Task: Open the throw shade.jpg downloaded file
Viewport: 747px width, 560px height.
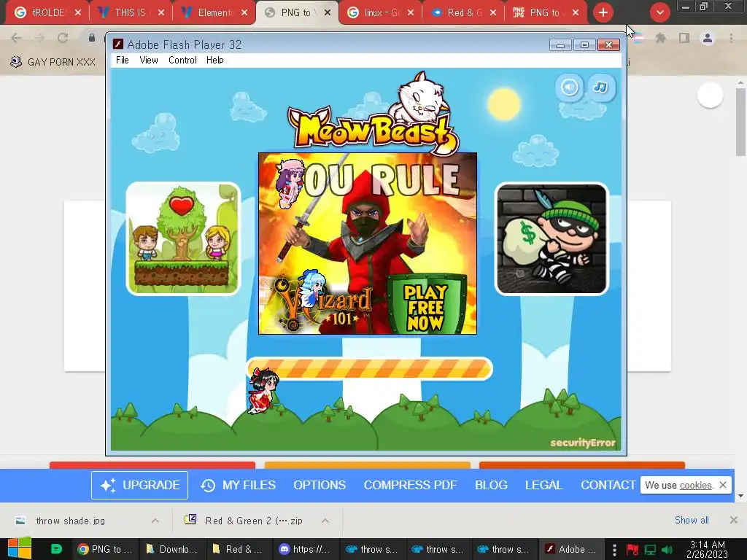Action: 70,521
